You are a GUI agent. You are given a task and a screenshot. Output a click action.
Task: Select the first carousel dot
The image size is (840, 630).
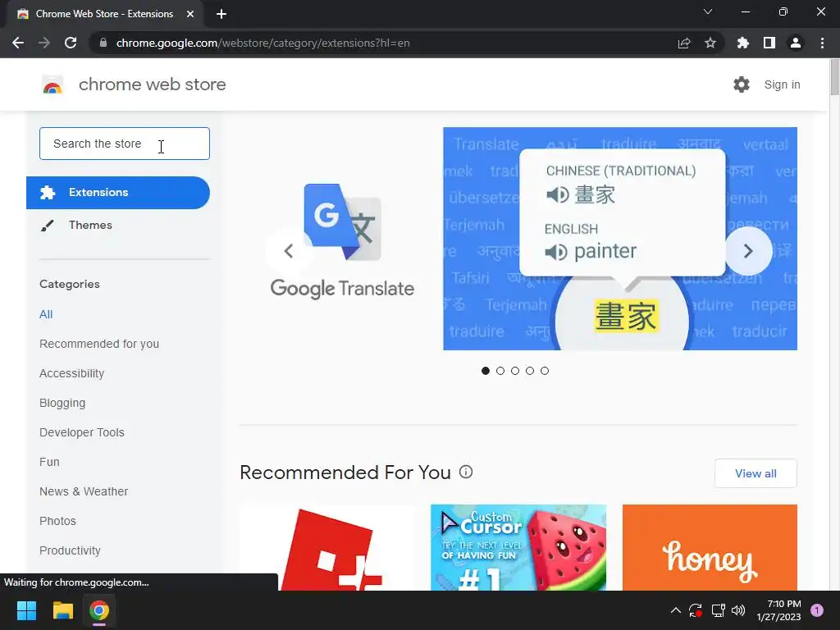coord(486,371)
